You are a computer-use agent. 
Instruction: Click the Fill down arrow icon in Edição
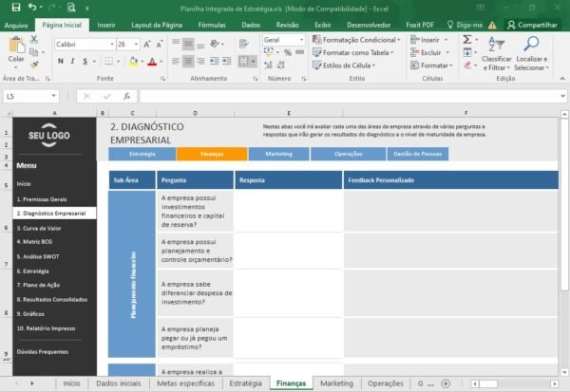point(467,52)
